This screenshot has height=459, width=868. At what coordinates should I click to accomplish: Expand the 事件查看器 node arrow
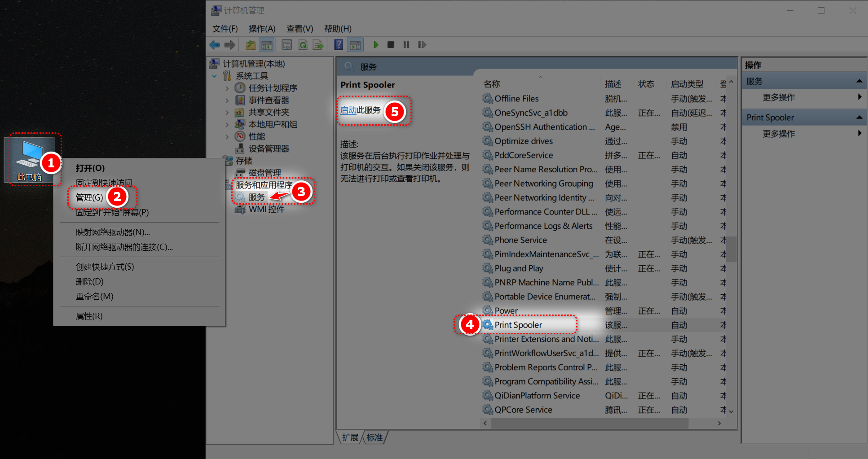pyautogui.click(x=227, y=101)
